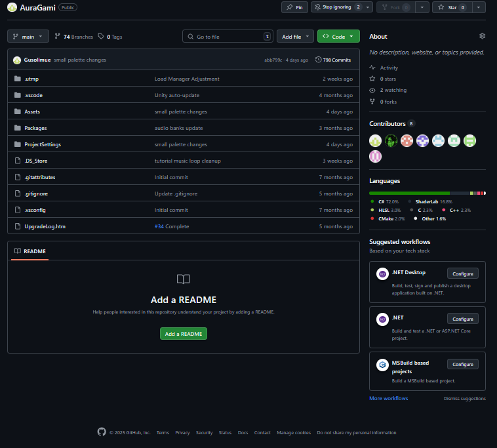Expand the Fork options caret
497x448 pixels.
[x=422, y=7]
